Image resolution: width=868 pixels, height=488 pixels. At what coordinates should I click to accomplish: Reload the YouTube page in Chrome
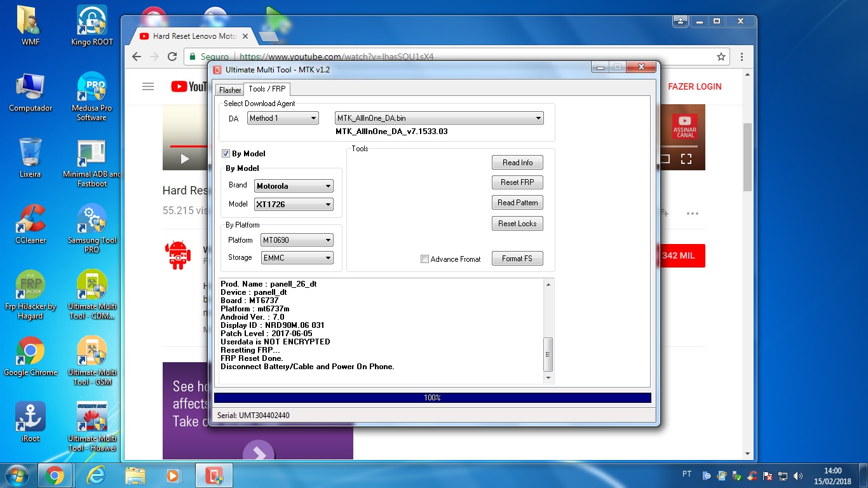click(172, 57)
